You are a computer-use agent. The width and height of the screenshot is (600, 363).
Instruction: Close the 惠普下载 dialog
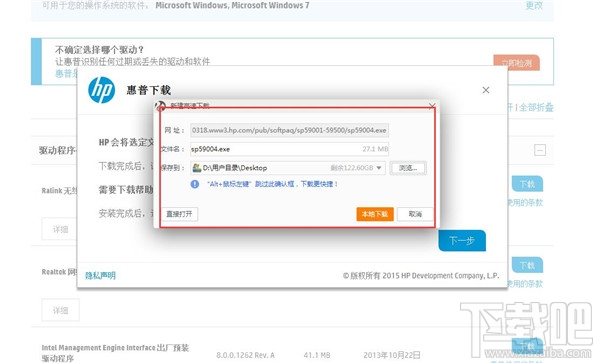tap(486, 90)
